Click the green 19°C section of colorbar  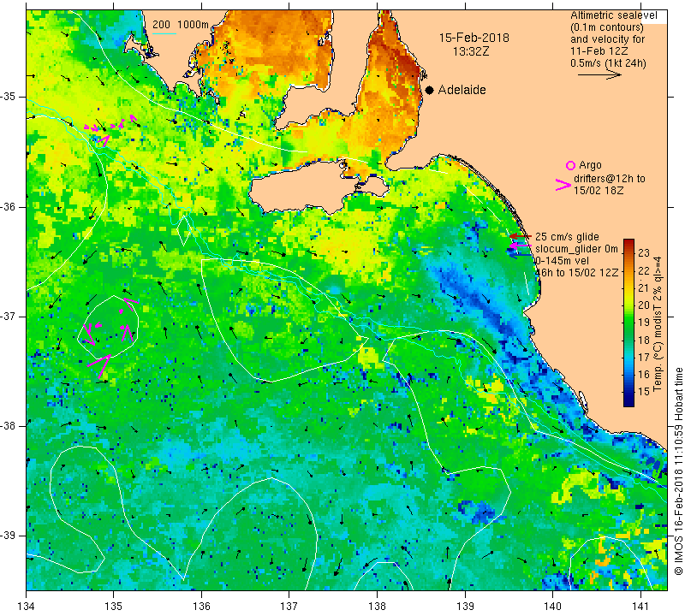pyautogui.click(x=628, y=322)
